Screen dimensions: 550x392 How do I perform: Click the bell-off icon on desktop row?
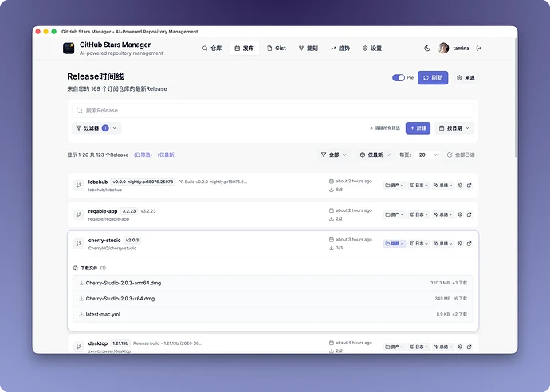(x=460, y=347)
